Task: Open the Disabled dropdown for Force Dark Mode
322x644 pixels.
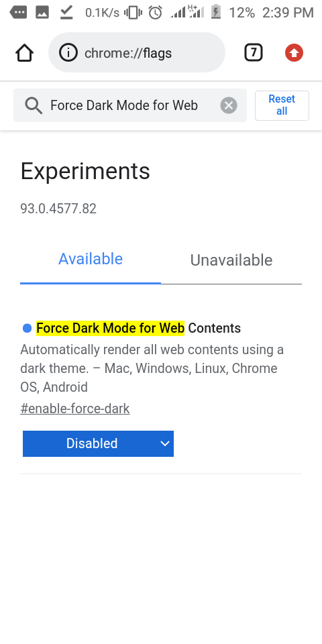Action: pos(98,443)
